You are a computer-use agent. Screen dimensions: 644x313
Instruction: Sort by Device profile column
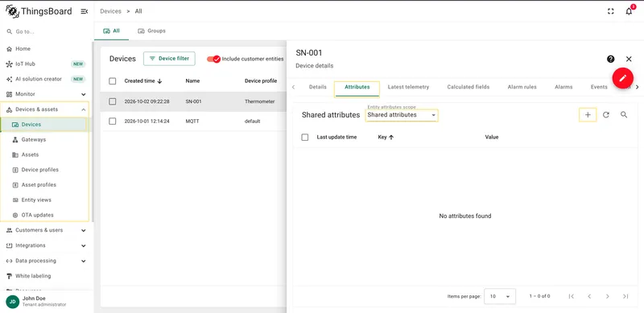coord(261,81)
